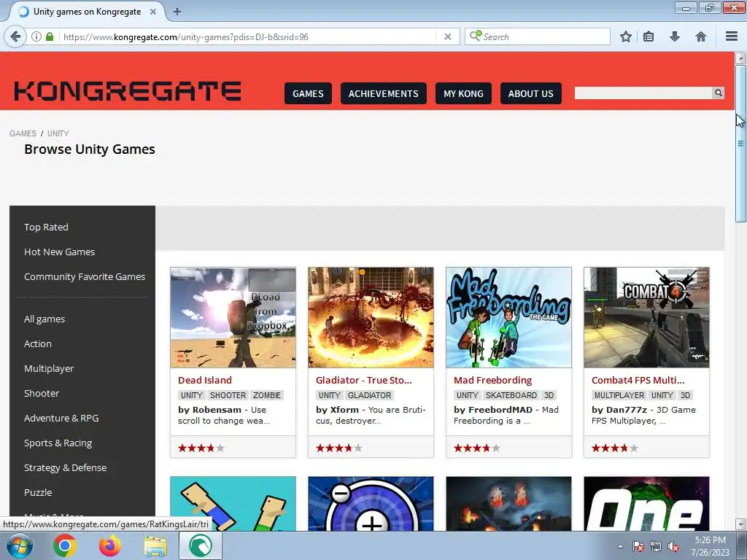Open the GAMES menu
The image size is (747, 560).
308,93
